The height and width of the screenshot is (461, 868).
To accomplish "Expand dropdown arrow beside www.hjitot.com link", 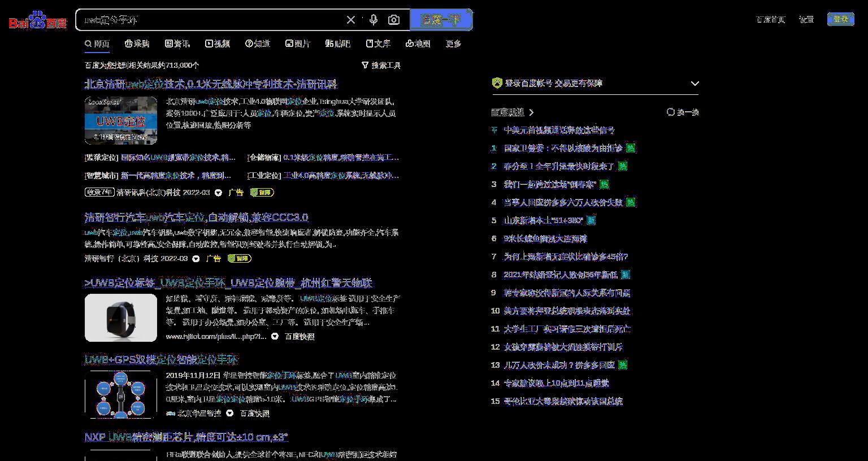I will [275, 336].
